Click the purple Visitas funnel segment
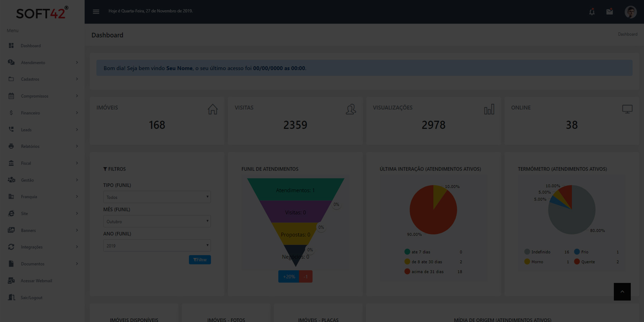 (x=296, y=212)
